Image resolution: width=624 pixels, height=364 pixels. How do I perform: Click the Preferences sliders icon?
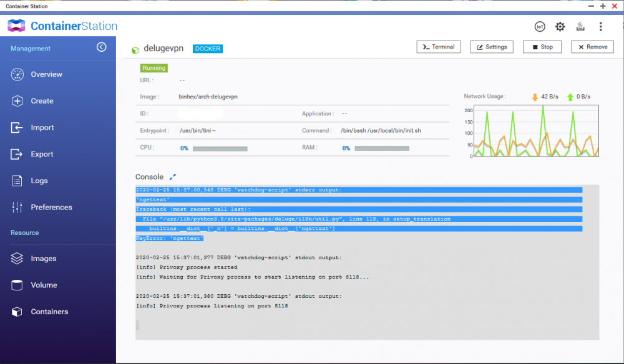[x=17, y=207]
